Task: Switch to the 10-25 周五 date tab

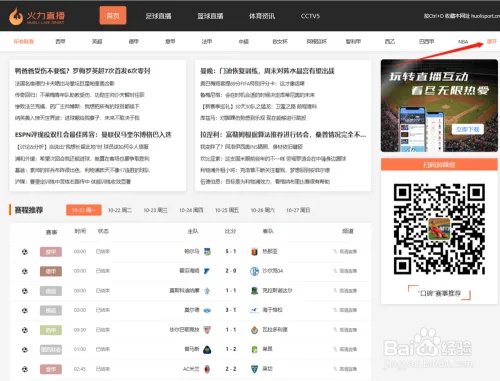Action: click(x=227, y=210)
